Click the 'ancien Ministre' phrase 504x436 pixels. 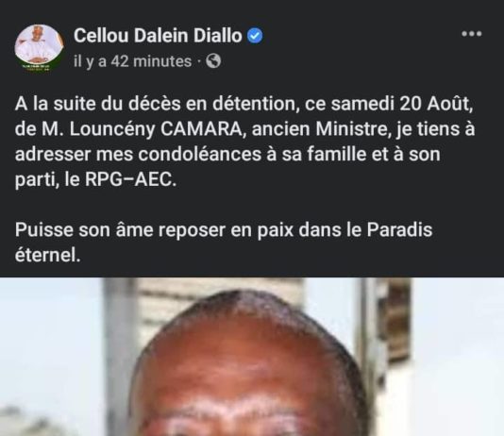coord(319,129)
